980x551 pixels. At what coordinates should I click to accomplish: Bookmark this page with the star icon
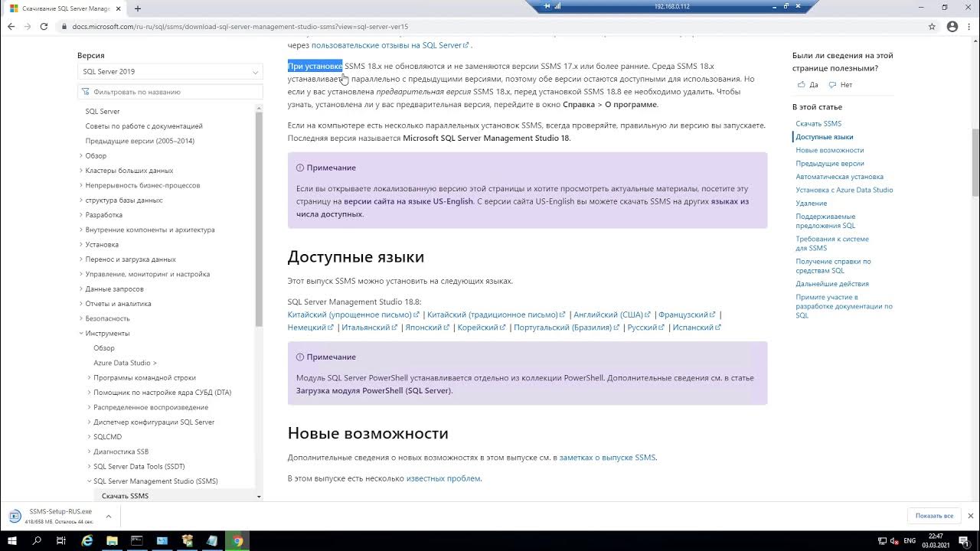[932, 26]
